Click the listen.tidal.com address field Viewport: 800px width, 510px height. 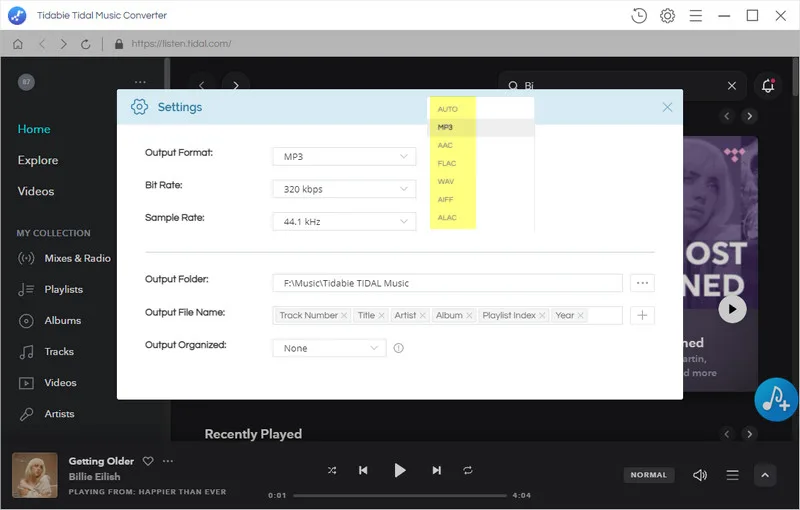click(181, 44)
